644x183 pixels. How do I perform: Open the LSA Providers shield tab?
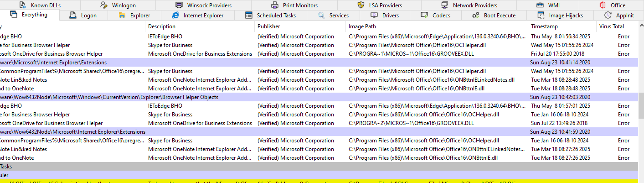(x=380, y=5)
